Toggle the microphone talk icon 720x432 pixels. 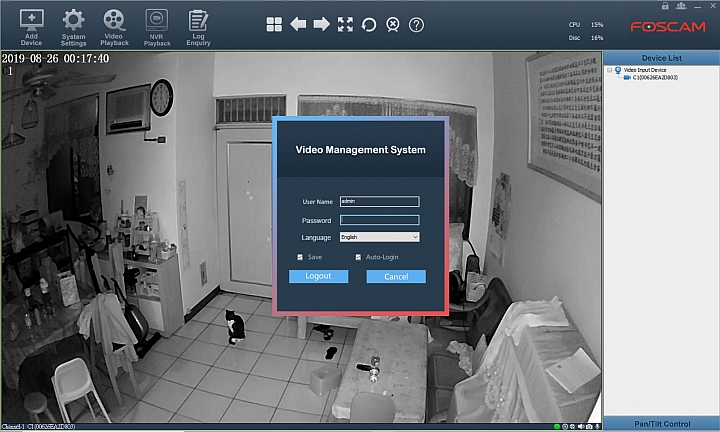597,426
